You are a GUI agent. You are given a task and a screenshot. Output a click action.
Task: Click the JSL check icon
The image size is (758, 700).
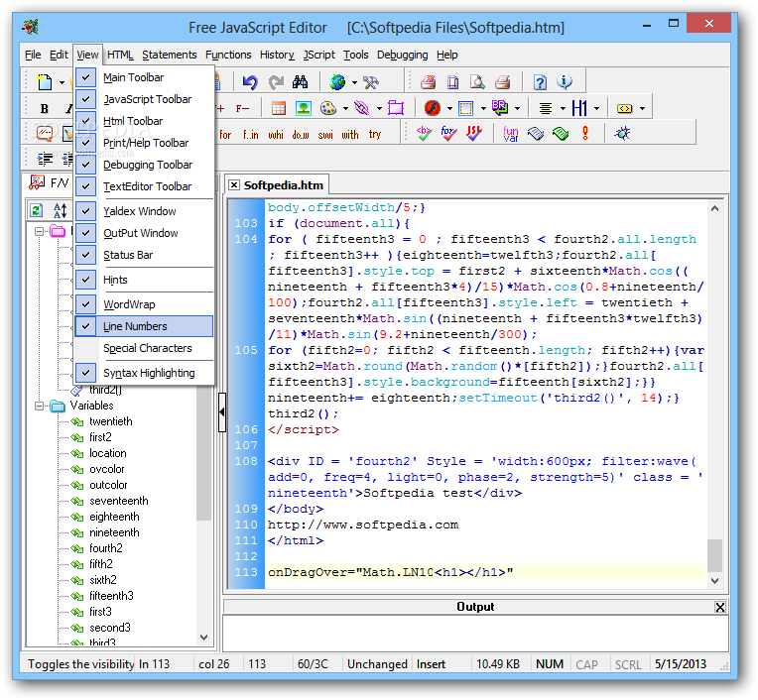point(474,133)
